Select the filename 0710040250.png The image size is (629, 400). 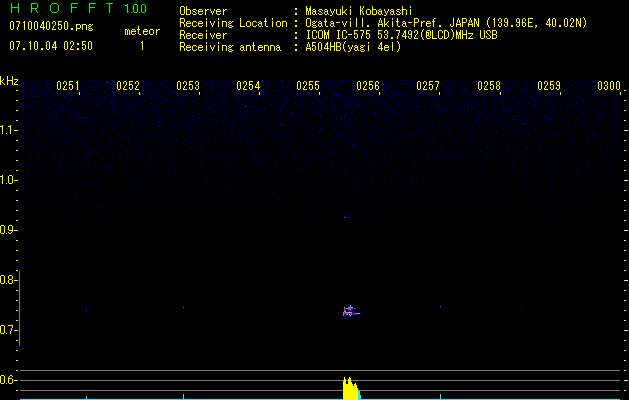click(x=51, y=26)
